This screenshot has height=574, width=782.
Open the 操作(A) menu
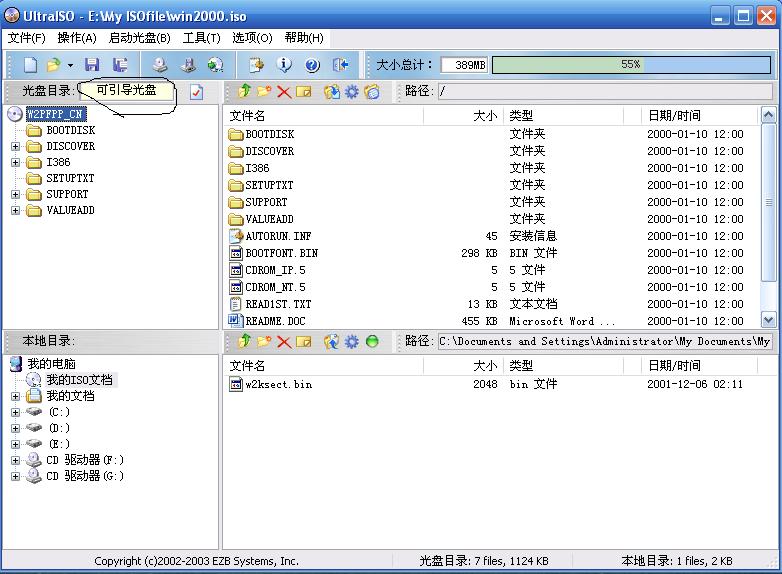[77, 38]
